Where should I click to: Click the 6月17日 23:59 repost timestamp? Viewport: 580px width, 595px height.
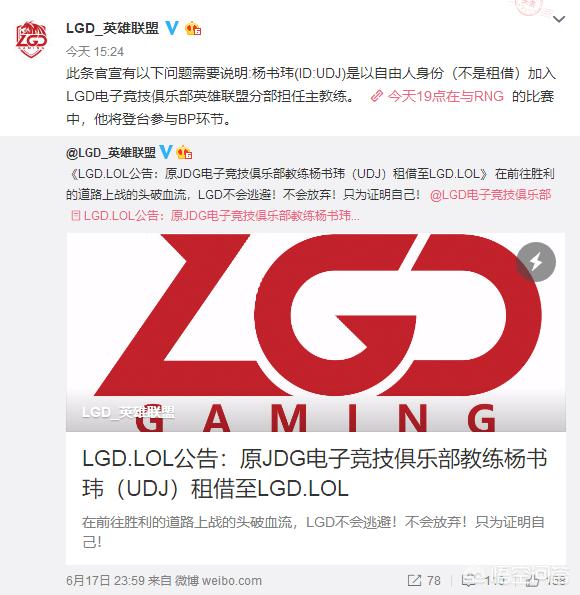point(106,581)
